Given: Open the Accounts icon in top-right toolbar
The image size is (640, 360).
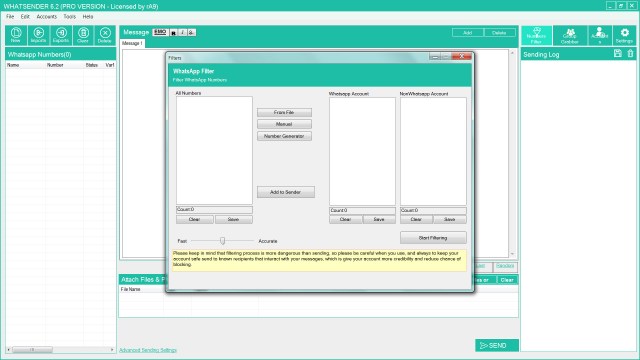Looking at the screenshot, I should pyautogui.click(x=600, y=36).
